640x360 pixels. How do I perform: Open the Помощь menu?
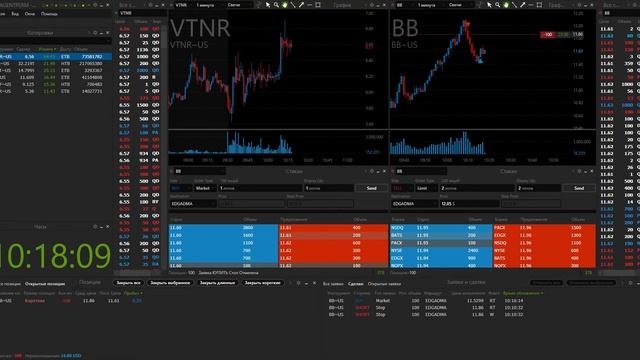[49, 13]
